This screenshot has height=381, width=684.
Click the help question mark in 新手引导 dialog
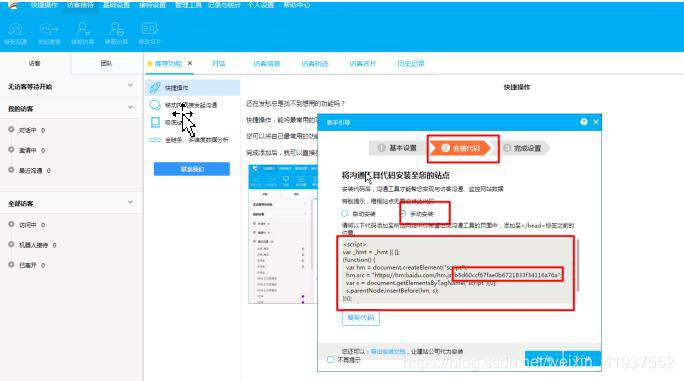click(x=584, y=122)
